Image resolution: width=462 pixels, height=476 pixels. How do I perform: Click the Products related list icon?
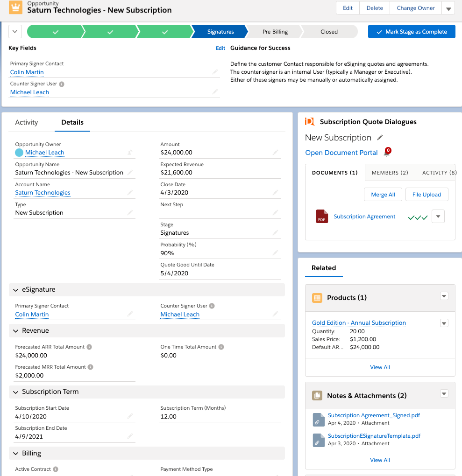click(x=317, y=298)
